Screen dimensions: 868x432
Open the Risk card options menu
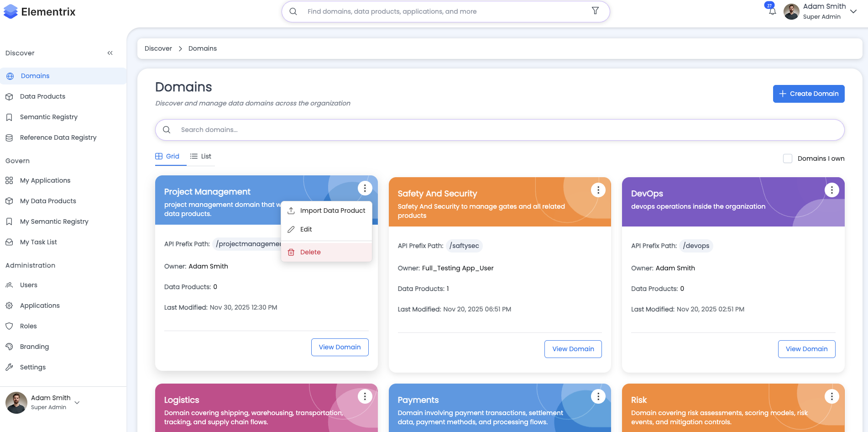pyautogui.click(x=832, y=396)
